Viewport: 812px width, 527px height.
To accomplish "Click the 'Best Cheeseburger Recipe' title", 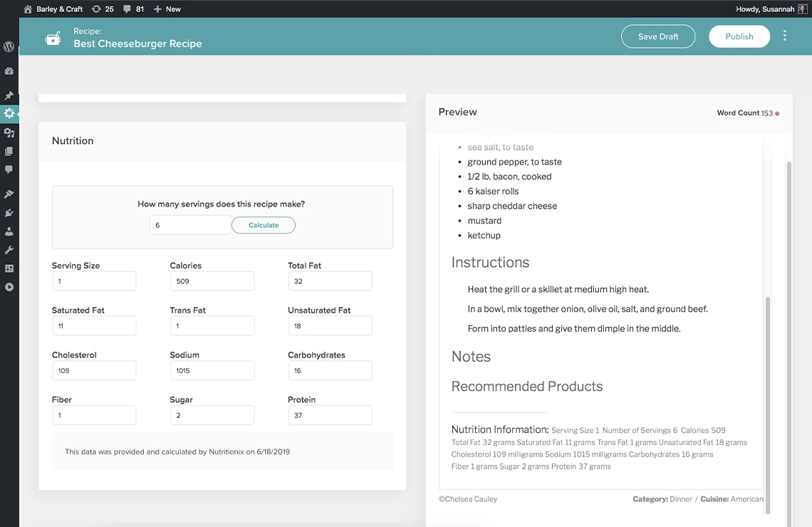I will tap(137, 44).
